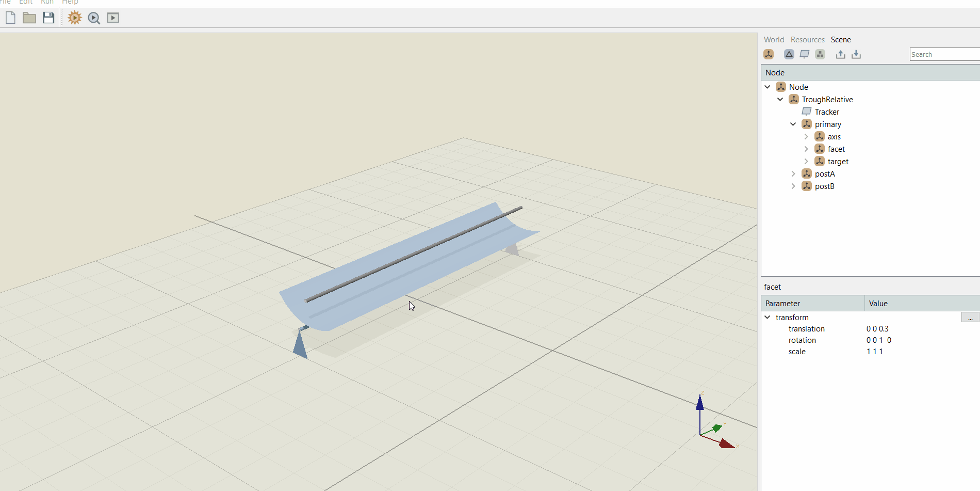
Task: Click the rotation parameter name
Action: click(x=802, y=340)
